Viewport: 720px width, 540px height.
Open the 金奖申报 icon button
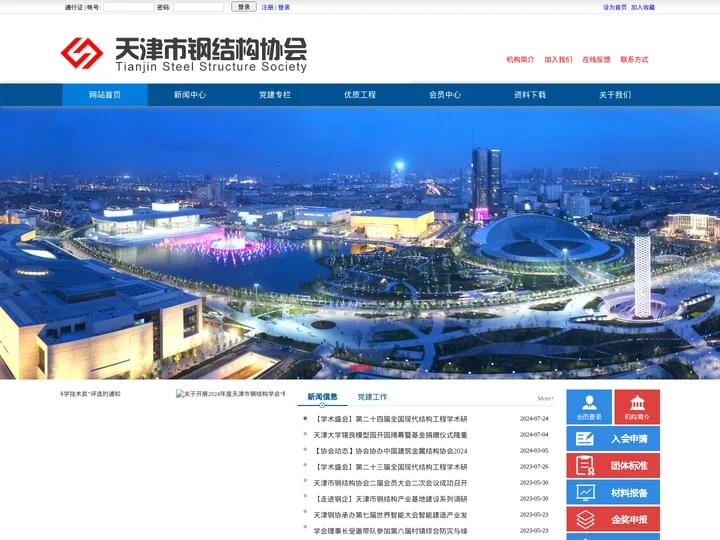tap(613, 519)
